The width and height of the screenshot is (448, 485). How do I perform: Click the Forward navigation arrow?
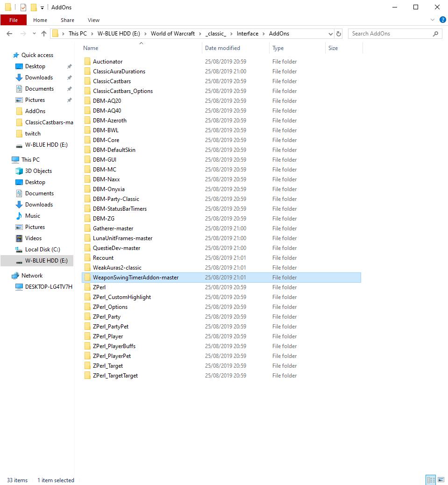pos(23,34)
